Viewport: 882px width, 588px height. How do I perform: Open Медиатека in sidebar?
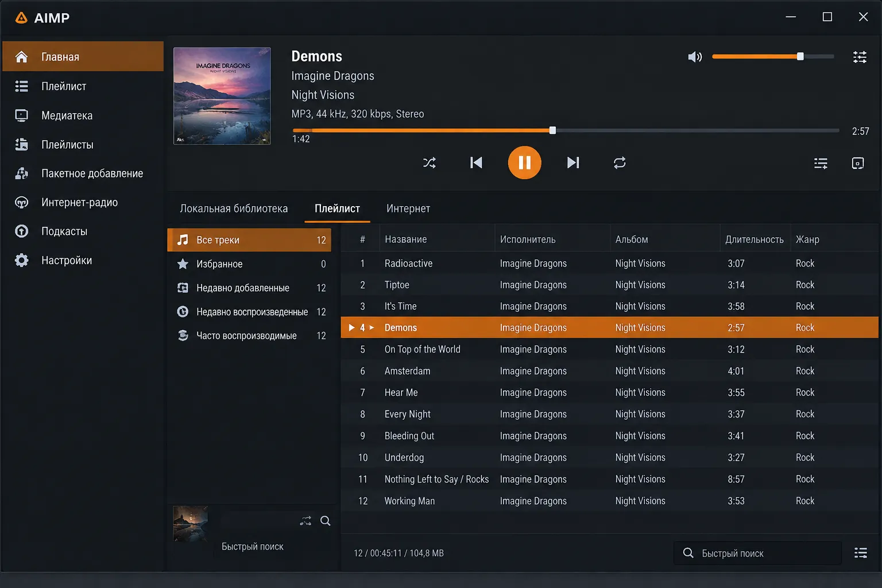tap(83, 115)
